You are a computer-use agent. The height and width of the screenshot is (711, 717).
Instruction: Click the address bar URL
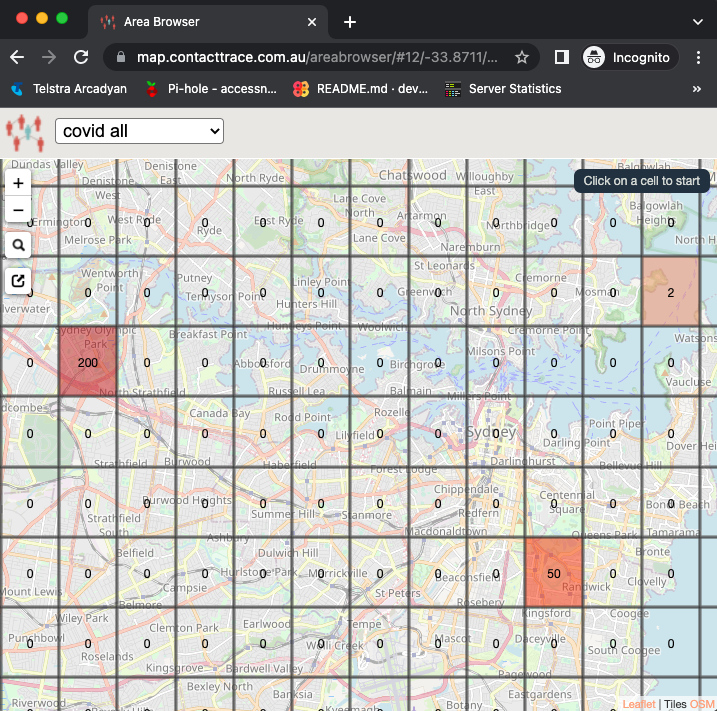317,58
